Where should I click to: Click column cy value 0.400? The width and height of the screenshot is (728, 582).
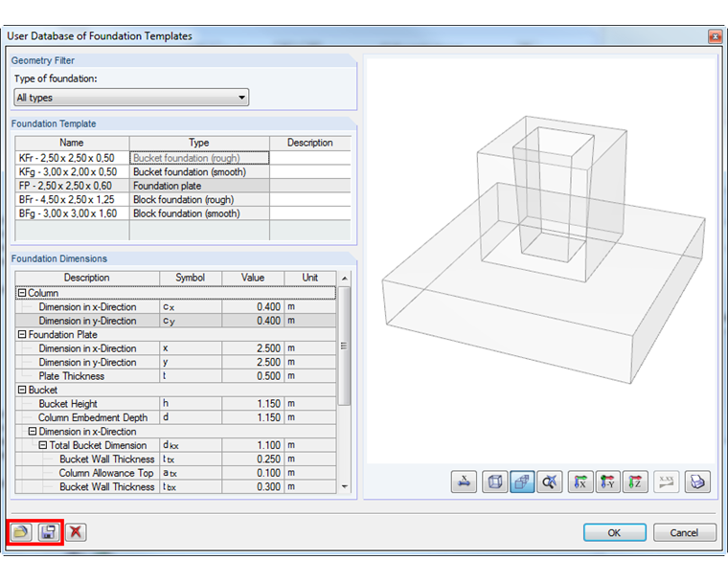tap(253, 321)
